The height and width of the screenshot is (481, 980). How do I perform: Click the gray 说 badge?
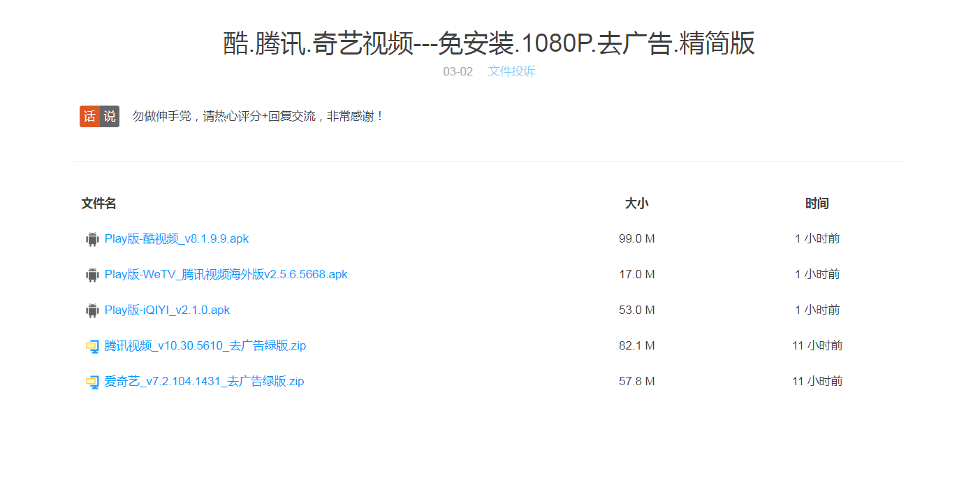point(110,117)
